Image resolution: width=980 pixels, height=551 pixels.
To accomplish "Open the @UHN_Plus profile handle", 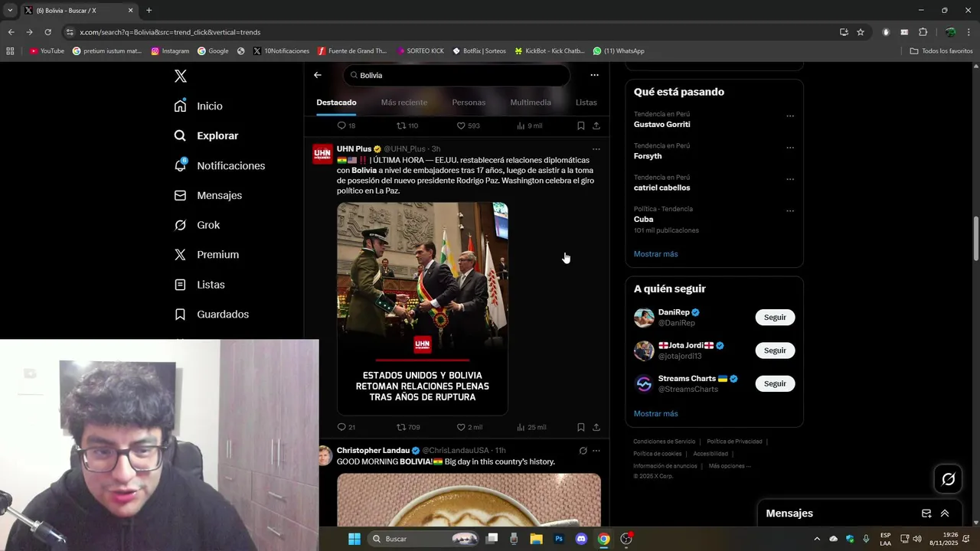I will tap(404, 149).
